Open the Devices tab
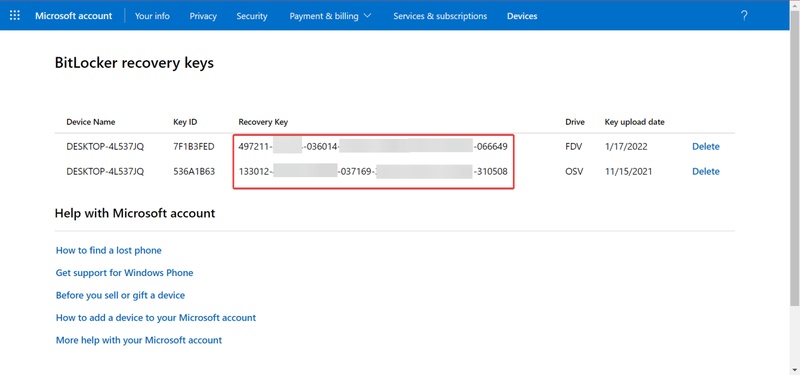This screenshot has height=375, width=800. (x=522, y=16)
